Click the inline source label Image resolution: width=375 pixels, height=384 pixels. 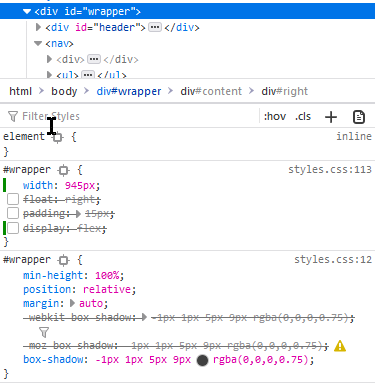click(354, 136)
